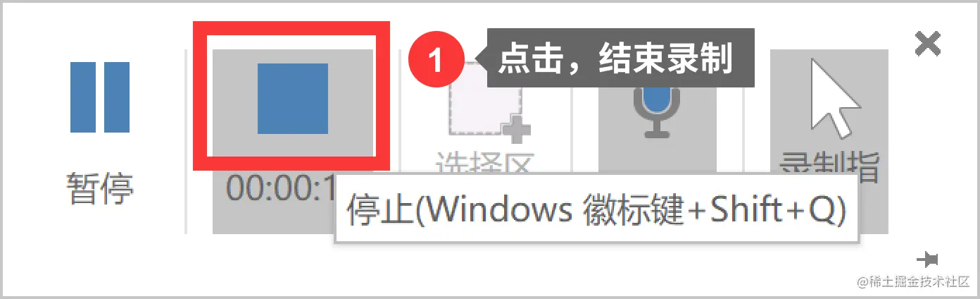Click the blue pause bars icon
The height and width of the screenshot is (299, 980).
point(99,97)
